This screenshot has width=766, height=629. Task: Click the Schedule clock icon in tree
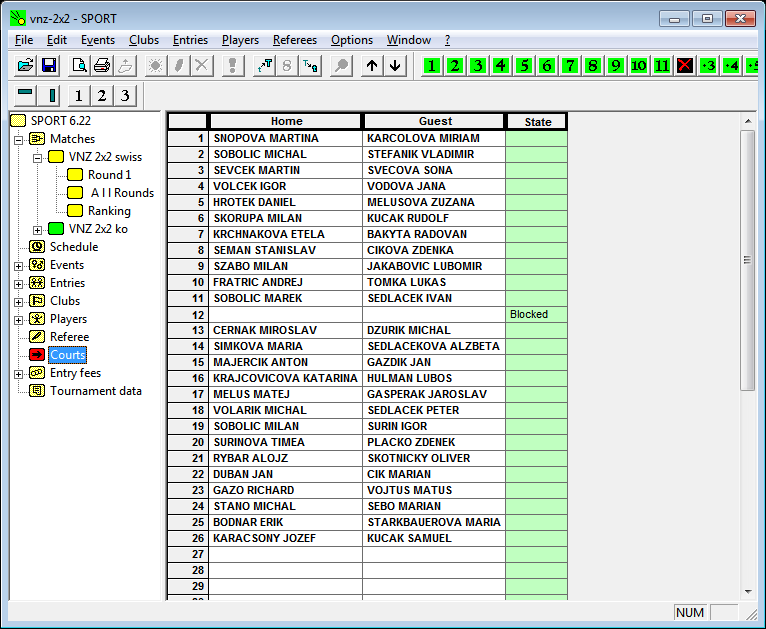(37, 247)
